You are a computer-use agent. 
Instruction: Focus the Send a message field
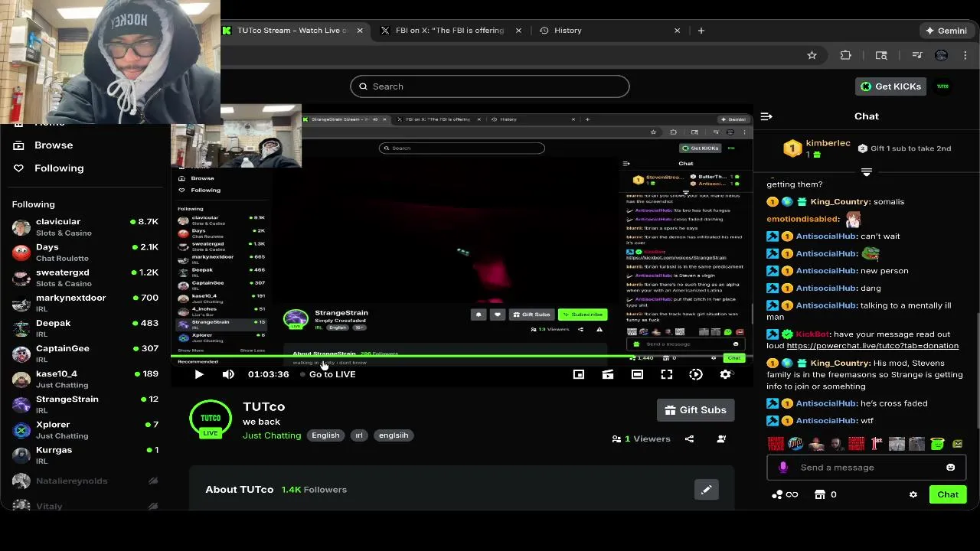[x=865, y=468]
